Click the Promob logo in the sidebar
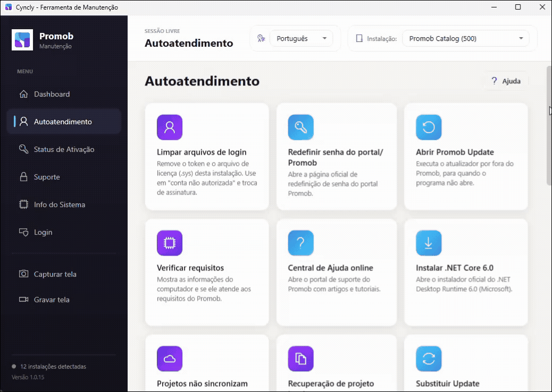 pos(22,40)
